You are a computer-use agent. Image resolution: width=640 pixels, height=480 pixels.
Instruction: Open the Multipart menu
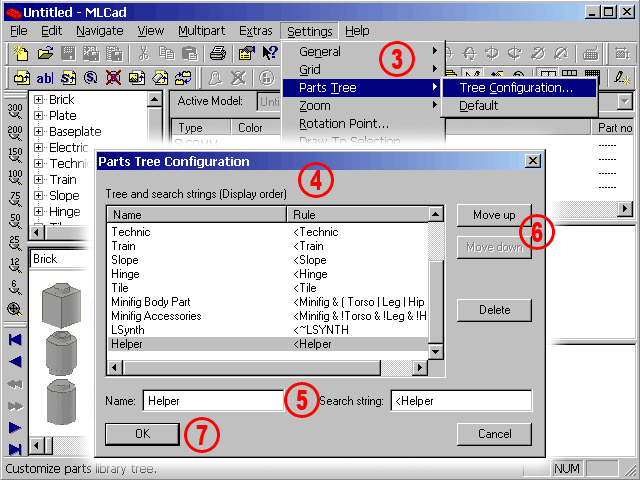[202, 31]
